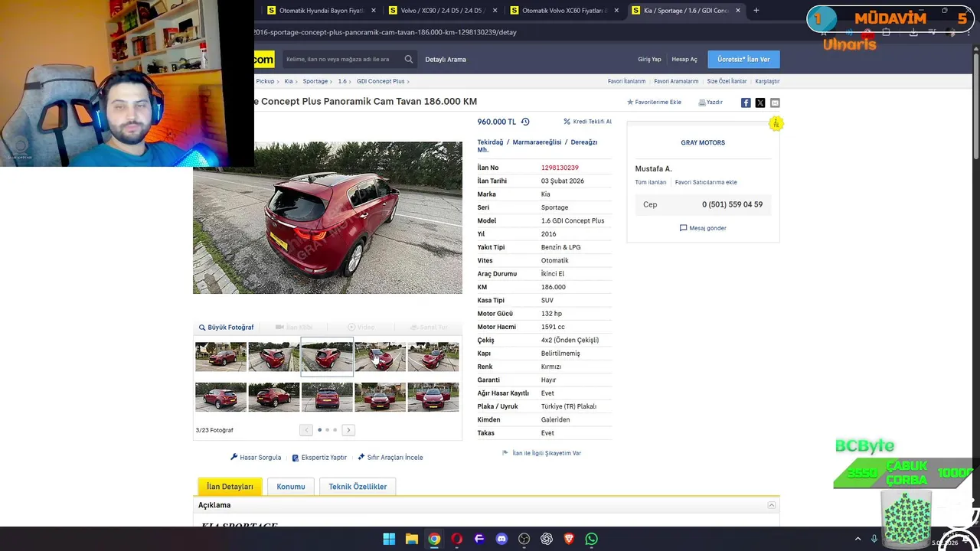Image resolution: width=980 pixels, height=551 pixels.
Task: Share listing by email icon
Action: pyautogui.click(x=775, y=103)
